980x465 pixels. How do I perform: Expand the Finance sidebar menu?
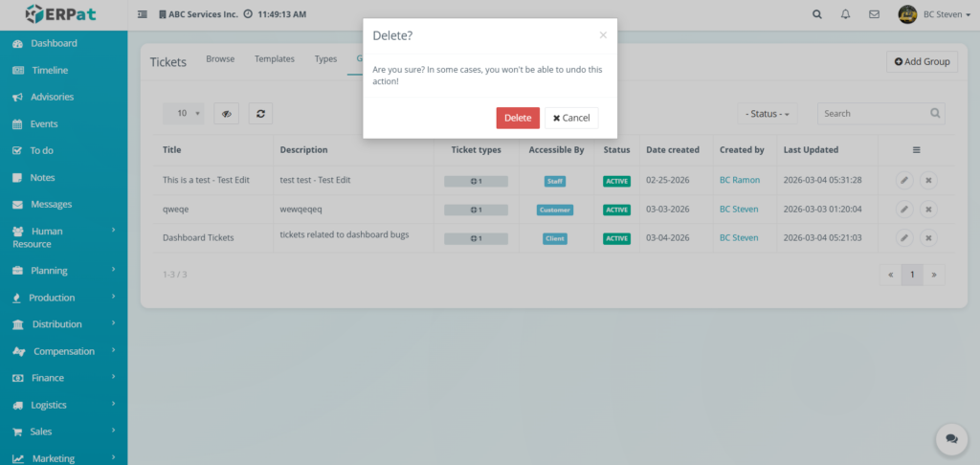pos(64,378)
